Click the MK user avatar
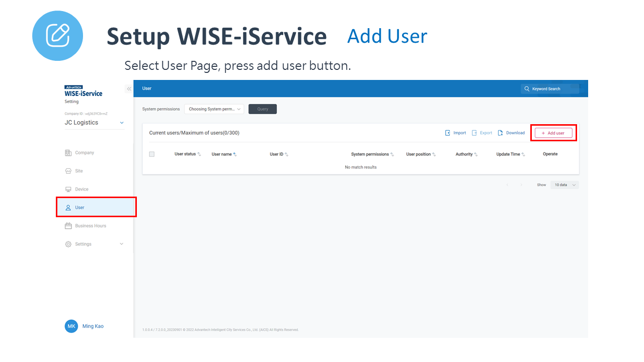This screenshot has height=362, width=644. tap(71, 326)
